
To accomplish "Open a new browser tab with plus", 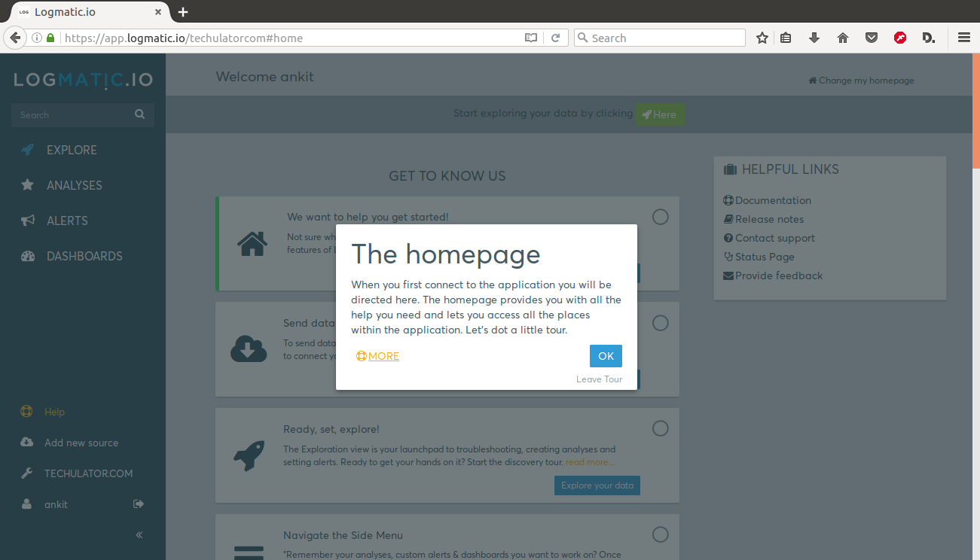I will [x=183, y=12].
